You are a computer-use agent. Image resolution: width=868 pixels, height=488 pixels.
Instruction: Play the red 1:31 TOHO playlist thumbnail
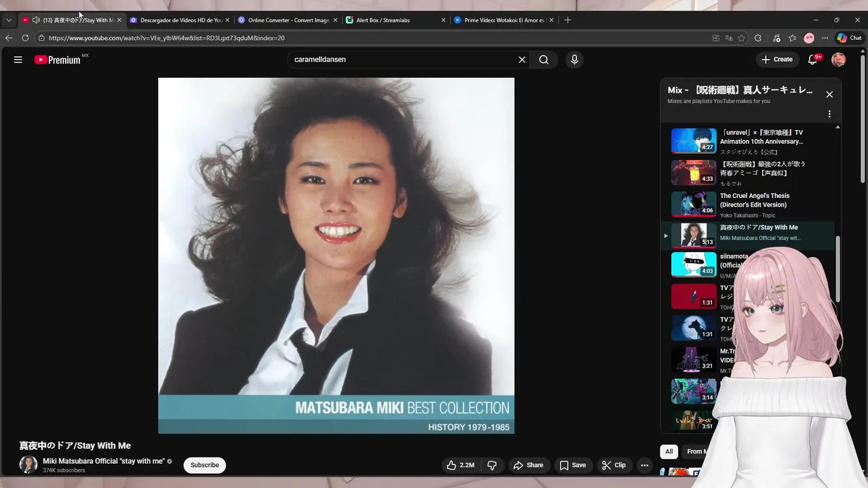tap(694, 297)
